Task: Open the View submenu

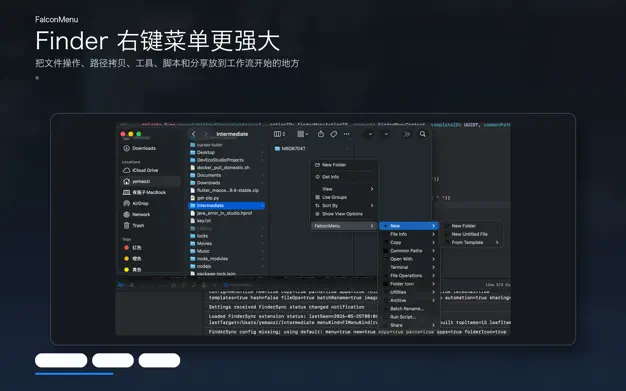Action: click(x=344, y=189)
